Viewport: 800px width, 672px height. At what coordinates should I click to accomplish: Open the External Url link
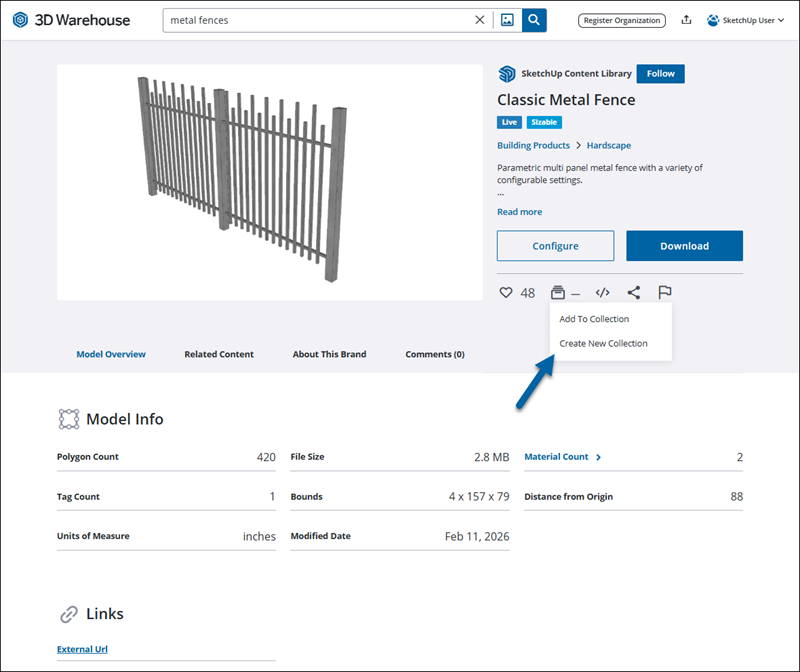click(82, 649)
